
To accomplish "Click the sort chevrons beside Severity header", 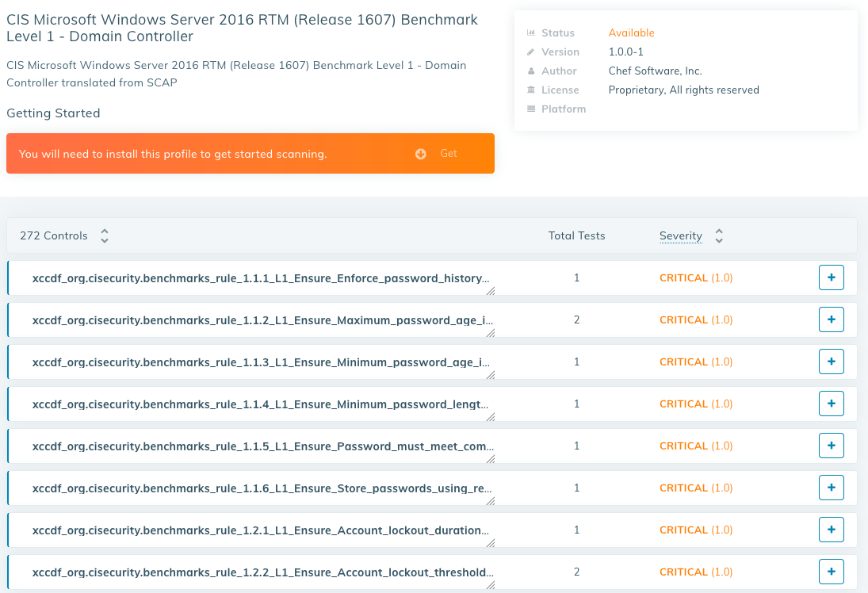I will tap(718, 235).
